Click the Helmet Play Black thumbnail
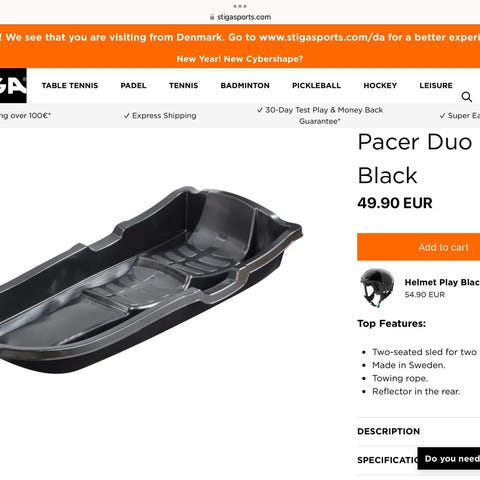Screen dimensions: 480x480 click(x=377, y=287)
